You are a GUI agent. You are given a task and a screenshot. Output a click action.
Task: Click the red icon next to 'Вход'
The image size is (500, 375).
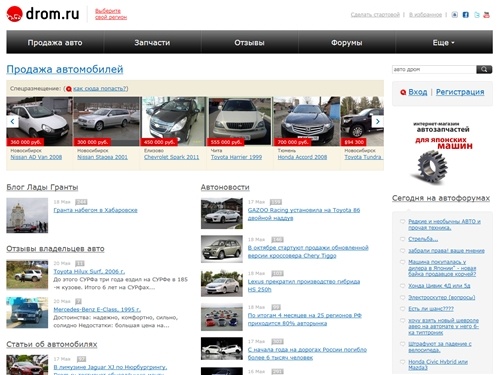click(403, 92)
